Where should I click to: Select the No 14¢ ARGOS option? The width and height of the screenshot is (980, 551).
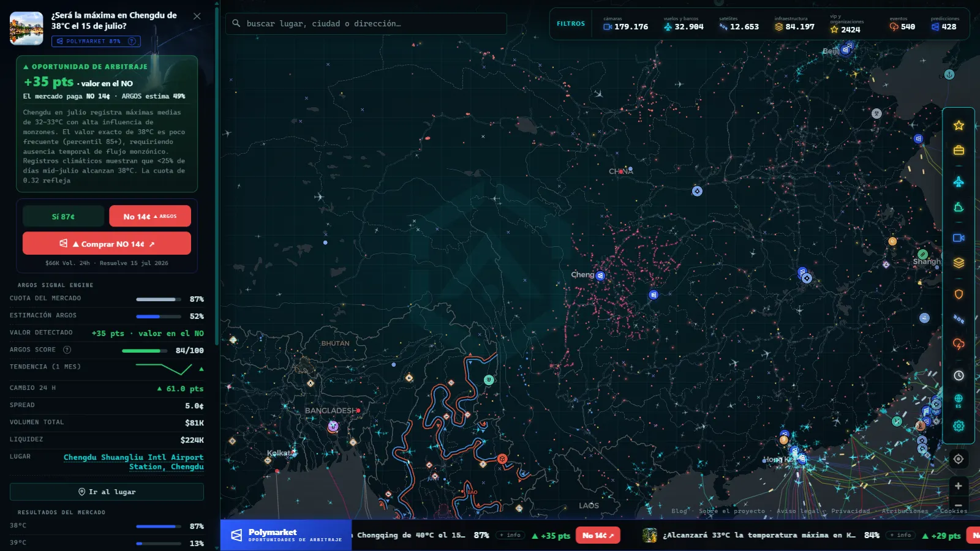150,216
